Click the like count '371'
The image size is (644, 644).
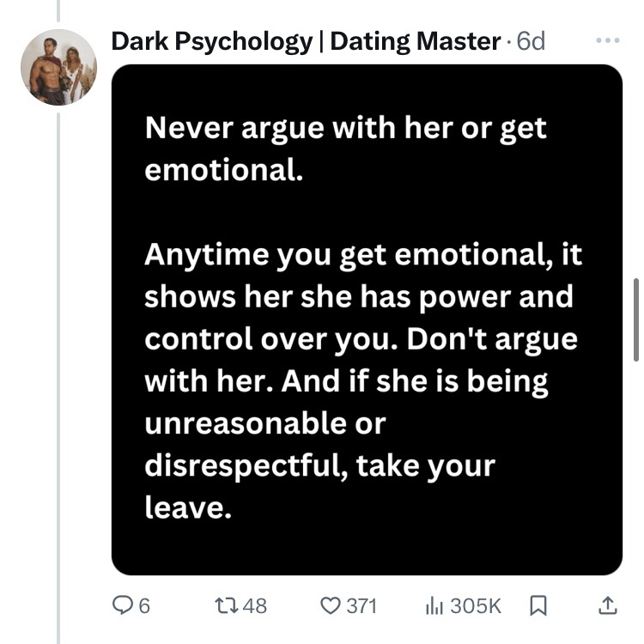coord(361,606)
